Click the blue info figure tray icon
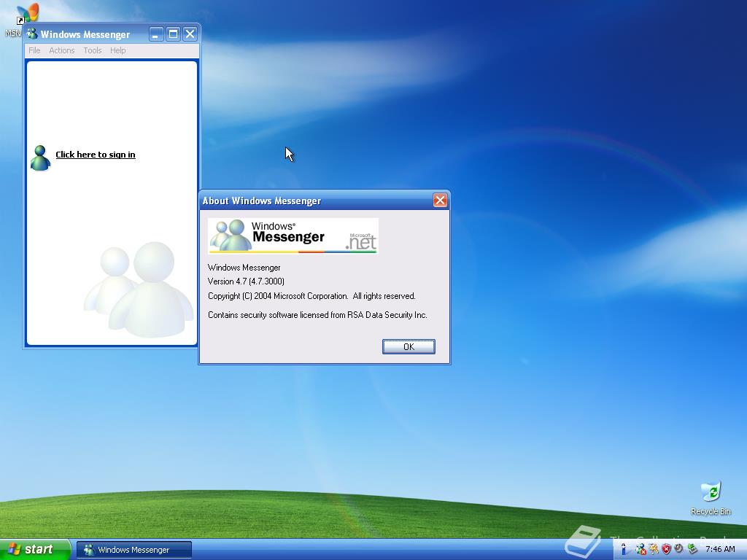This screenshot has height=560, width=747. click(x=624, y=550)
